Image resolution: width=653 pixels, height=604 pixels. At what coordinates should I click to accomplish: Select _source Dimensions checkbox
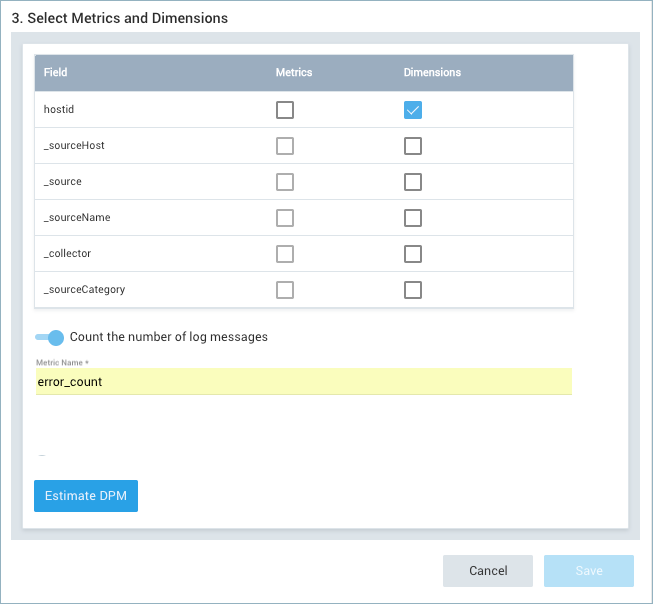pyautogui.click(x=413, y=182)
